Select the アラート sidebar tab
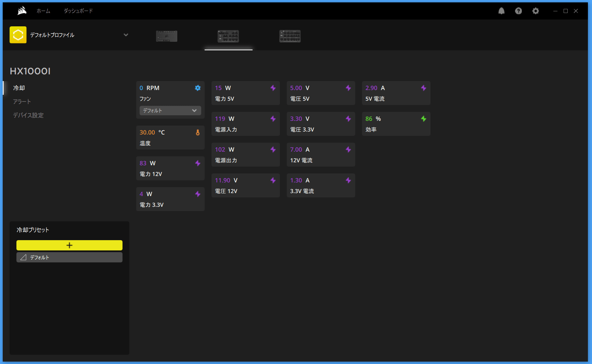 pos(22,102)
